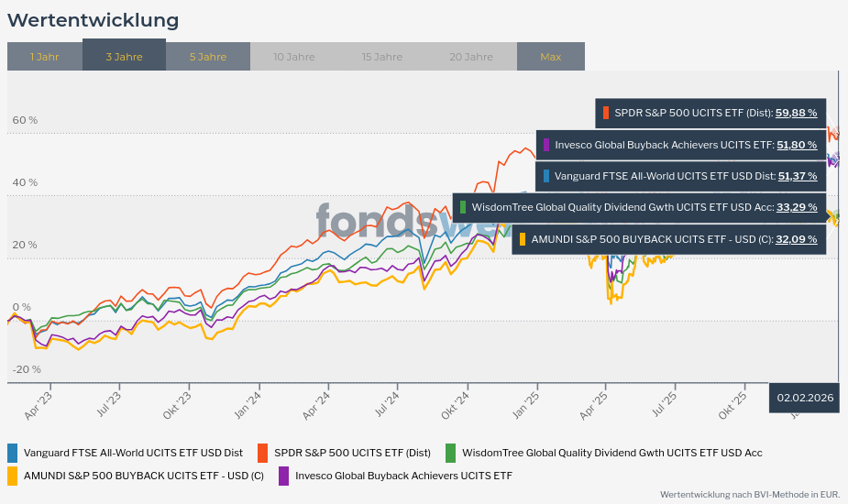Image resolution: width=848 pixels, height=504 pixels.
Task: Click the Jul '25 axis label
Action: 666,403
